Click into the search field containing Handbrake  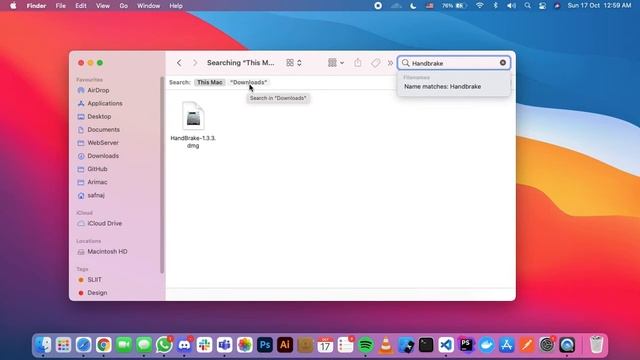tap(454, 63)
